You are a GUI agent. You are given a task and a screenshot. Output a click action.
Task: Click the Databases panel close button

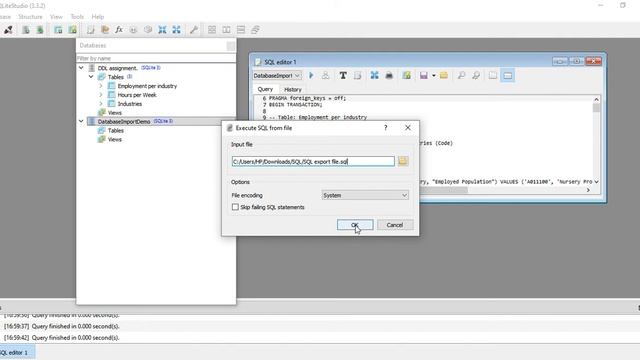(231, 46)
